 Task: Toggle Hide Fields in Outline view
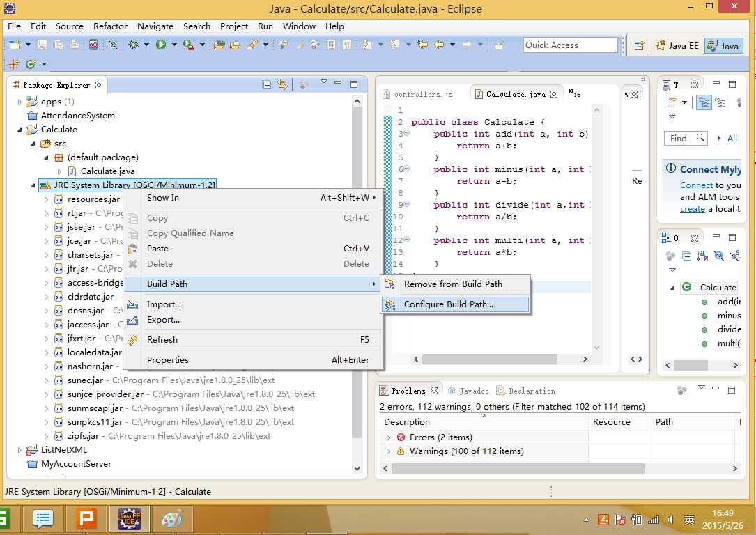[x=718, y=256]
